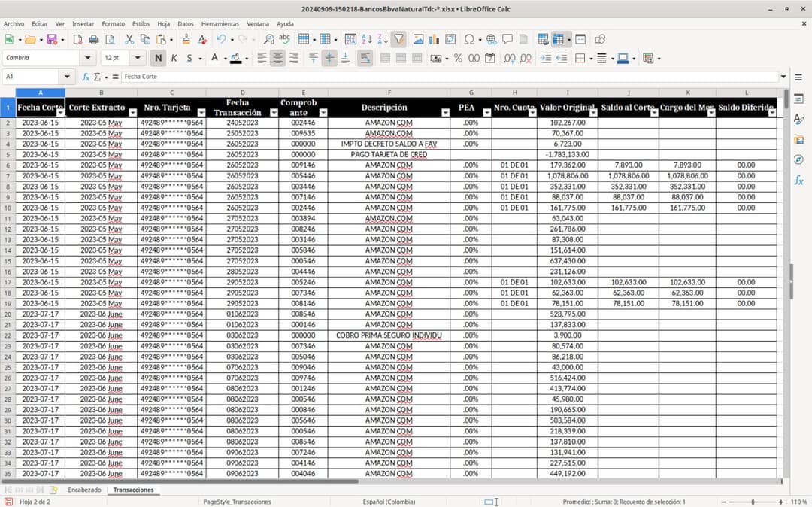Open the sidebar Gallery icon
Image resolution: width=812 pixels, height=507 pixels.
coord(798,140)
